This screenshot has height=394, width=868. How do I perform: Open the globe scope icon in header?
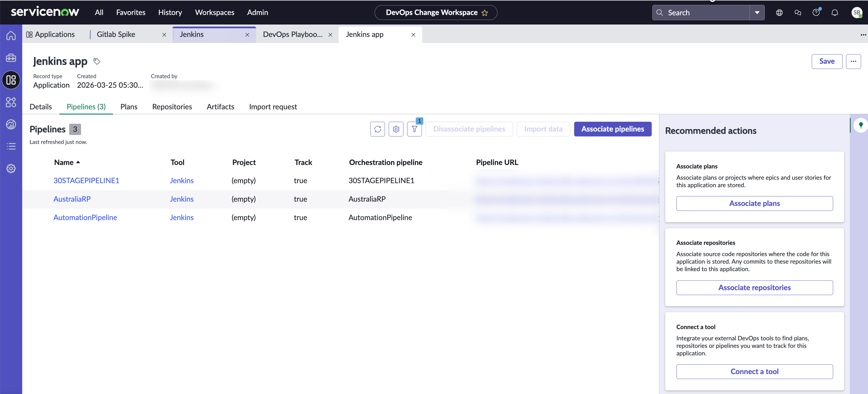pos(779,13)
